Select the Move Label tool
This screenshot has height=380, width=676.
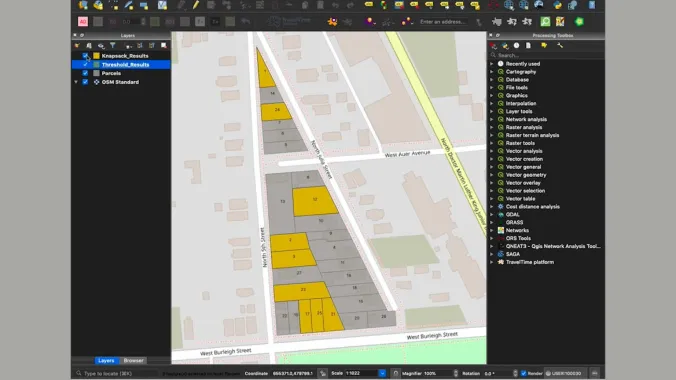pyautogui.click(x=444, y=5)
